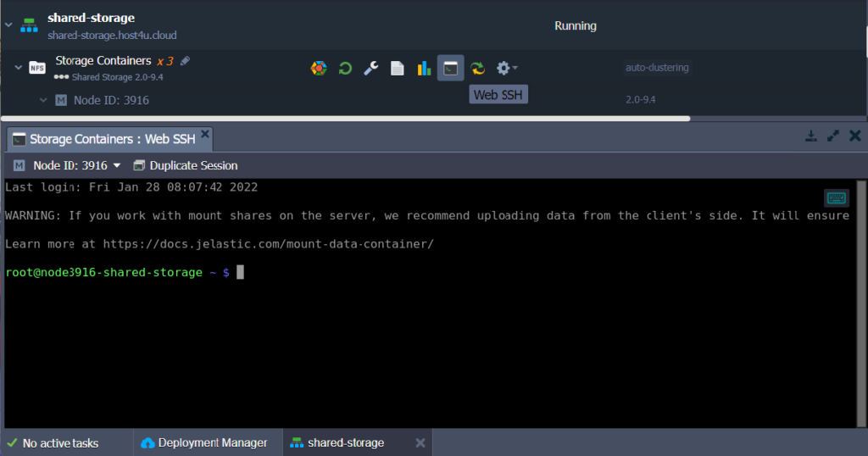
Task: Open Config with wrench icon
Action: tap(371, 68)
